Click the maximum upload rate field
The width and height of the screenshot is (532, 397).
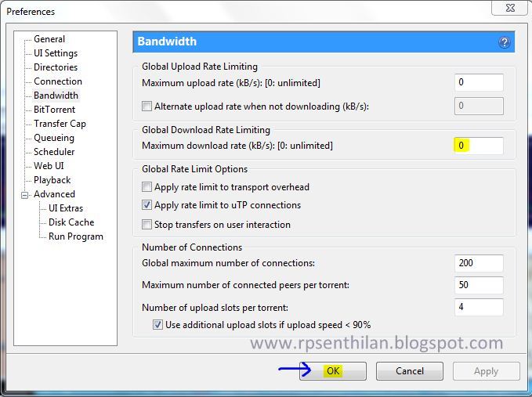[x=479, y=82]
